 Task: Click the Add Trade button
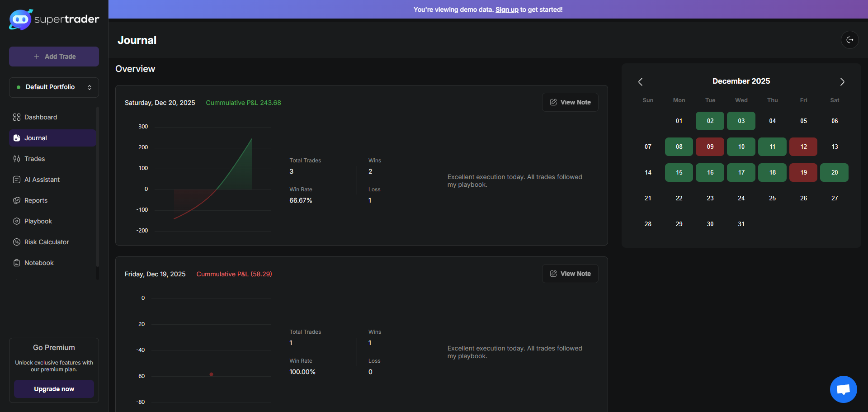54,57
